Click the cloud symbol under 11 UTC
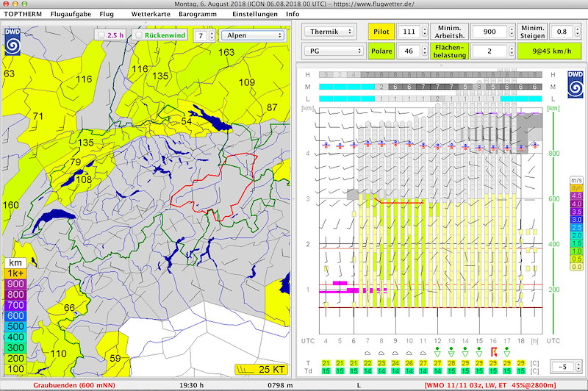 (x=423, y=353)
